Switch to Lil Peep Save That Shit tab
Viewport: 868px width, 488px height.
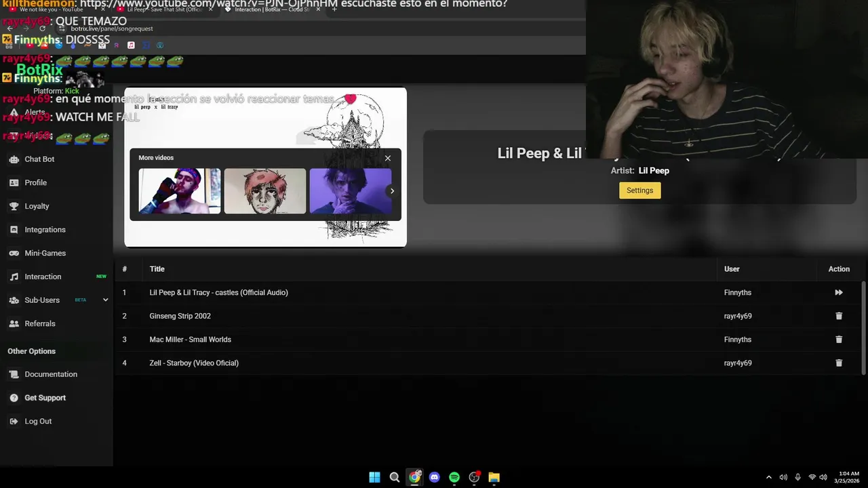(165, 9)
